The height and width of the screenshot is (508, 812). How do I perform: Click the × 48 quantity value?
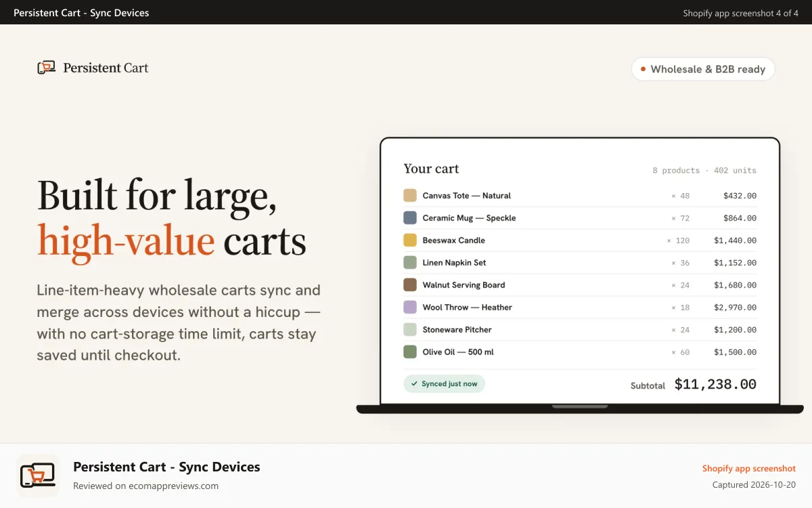click(x=680, y=196)
